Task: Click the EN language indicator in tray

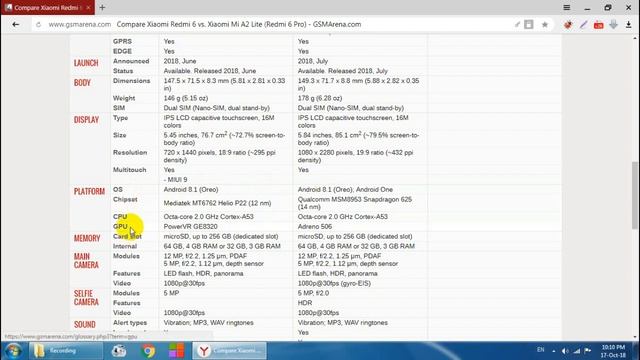Action: click(540, 350)
